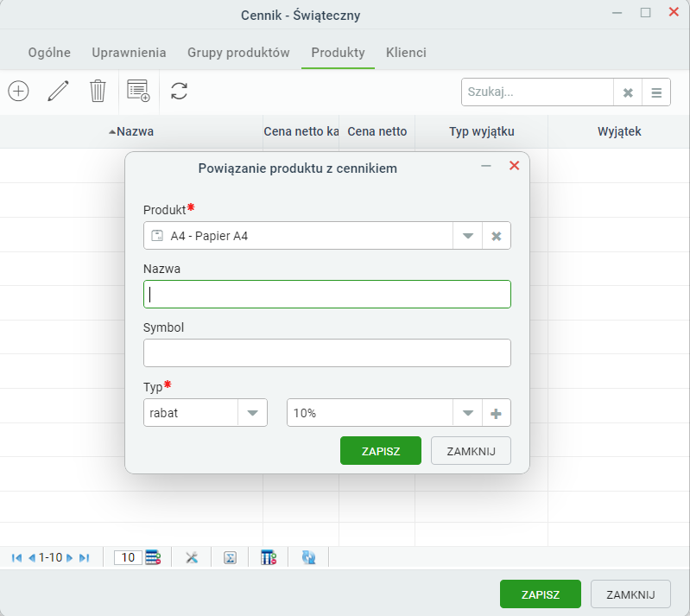Open the rabat type dropdown
Viewport: 690px width, 616px height.
(x=252, y=413)
